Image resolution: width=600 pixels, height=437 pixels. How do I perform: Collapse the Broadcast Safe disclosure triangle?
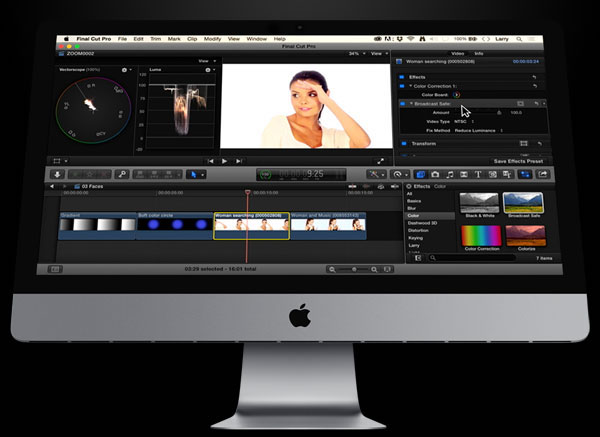tap(410, 103)
